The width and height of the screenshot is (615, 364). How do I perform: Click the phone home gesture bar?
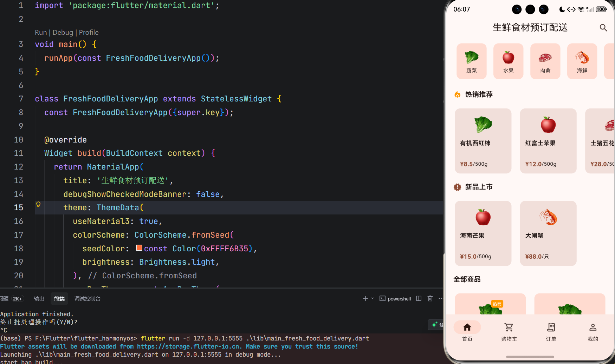(x=530, y=357)
